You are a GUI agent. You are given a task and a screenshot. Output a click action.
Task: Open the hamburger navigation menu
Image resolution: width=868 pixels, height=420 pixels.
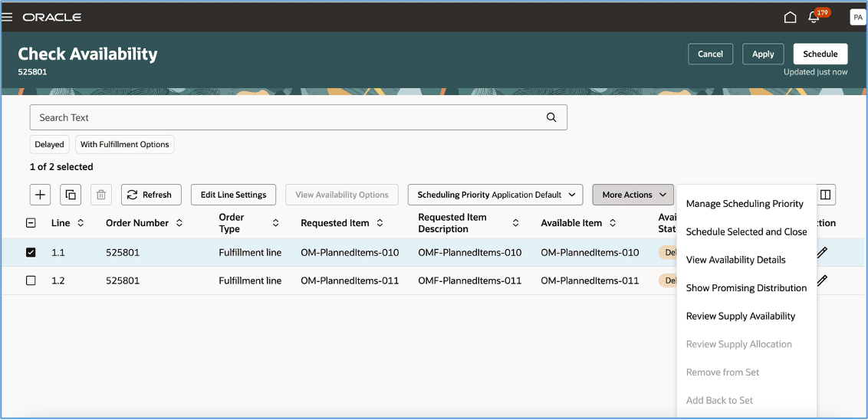point(7,17)
